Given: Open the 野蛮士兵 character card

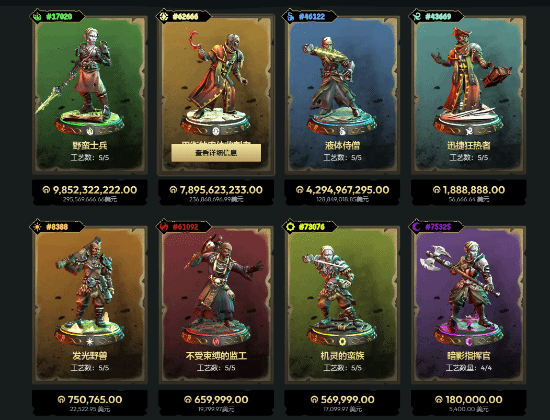Looking at the screenshot, I should [90, 95].
